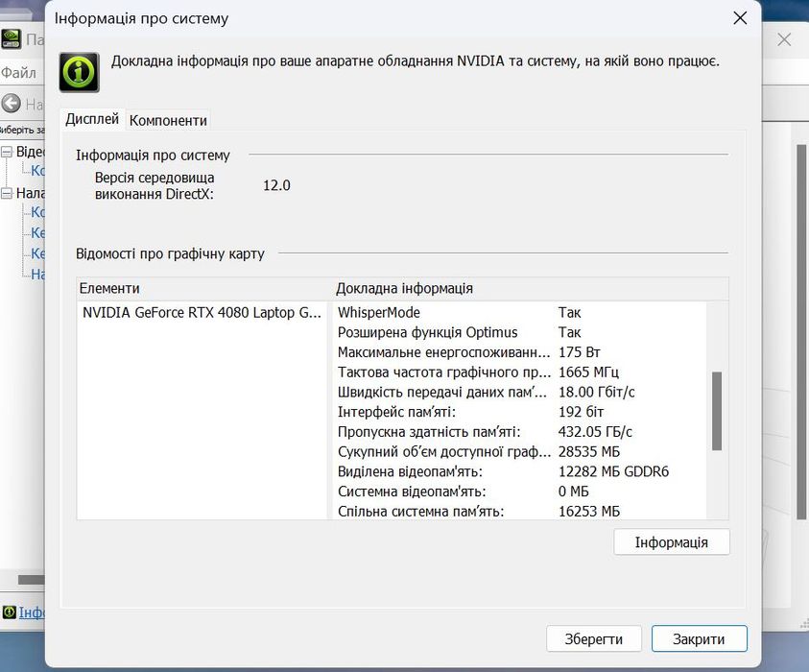Click the 12282 МБ GDDR6 value

pos(613,471)
